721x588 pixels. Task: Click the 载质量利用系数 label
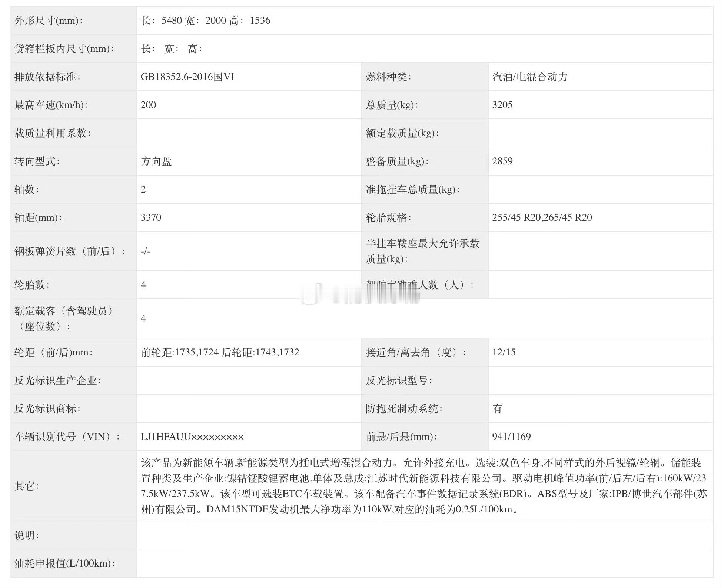click(53, 133)
